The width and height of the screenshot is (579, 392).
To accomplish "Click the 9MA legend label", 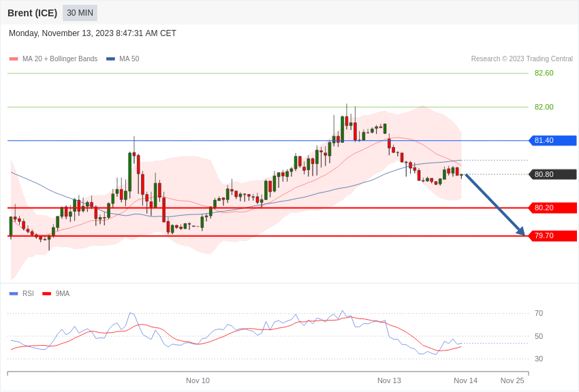I will [63, 294].
